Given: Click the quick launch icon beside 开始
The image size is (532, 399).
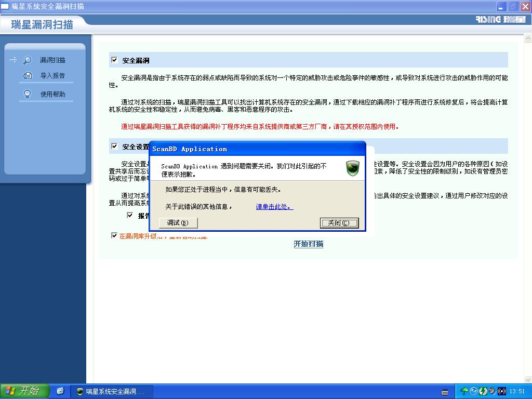Looking at the screenshot, I should pos(60,391).
